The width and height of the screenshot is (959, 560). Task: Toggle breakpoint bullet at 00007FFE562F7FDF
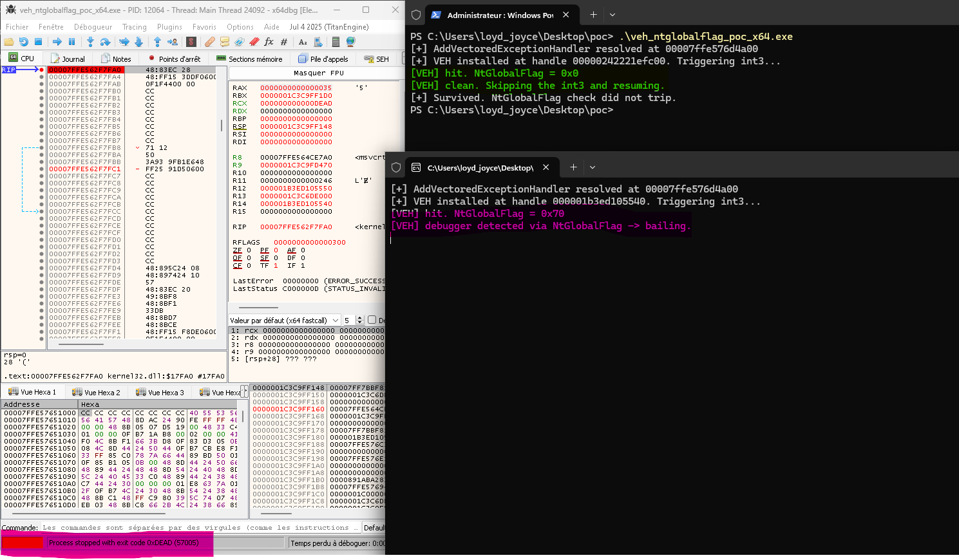coord(42,289)
